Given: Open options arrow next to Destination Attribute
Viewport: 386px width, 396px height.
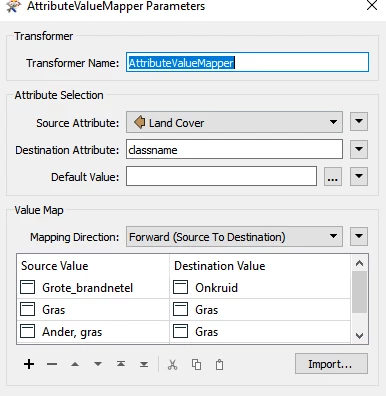Looking at the screenshot, I should point(359,149).
